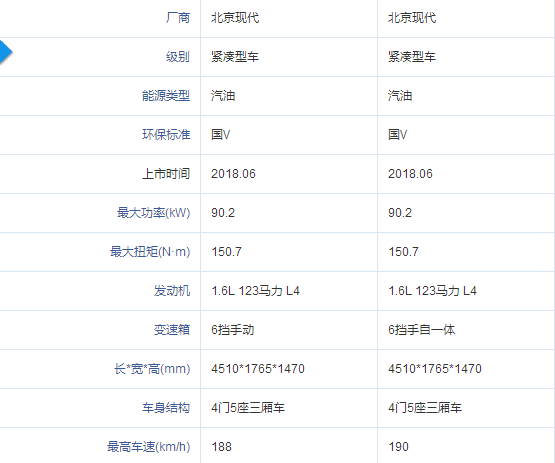
Task: Select the 车身结构 row label
Action: 166,408
